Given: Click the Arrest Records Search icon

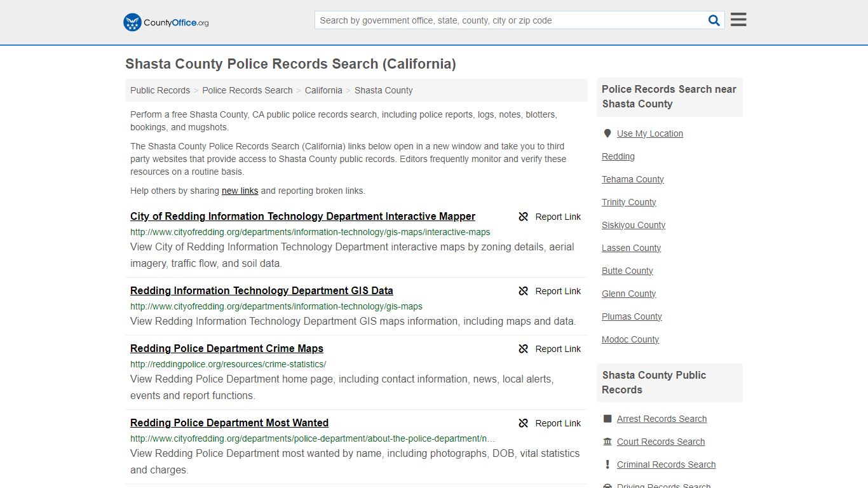Looking at the screenshot, I should point(607,419).
